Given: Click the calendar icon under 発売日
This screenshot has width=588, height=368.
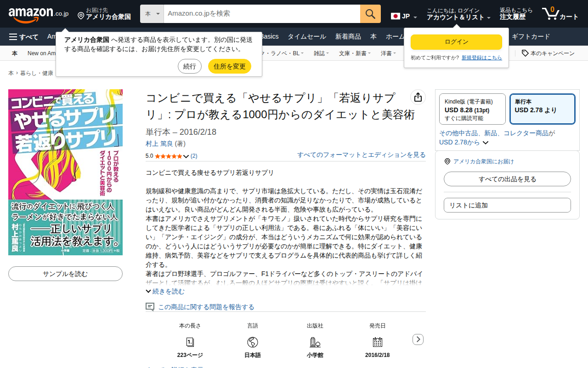Looking at the screenshot, I should coord(378,342).
